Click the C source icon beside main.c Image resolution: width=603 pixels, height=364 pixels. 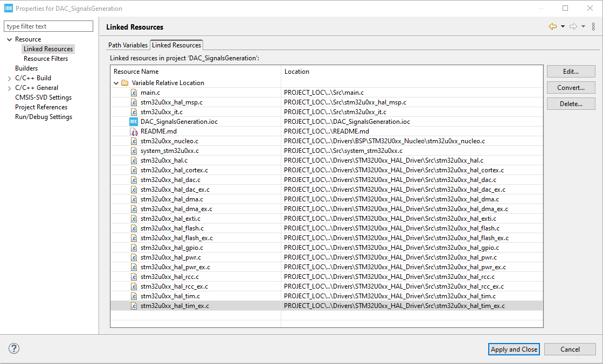(133, 92)
